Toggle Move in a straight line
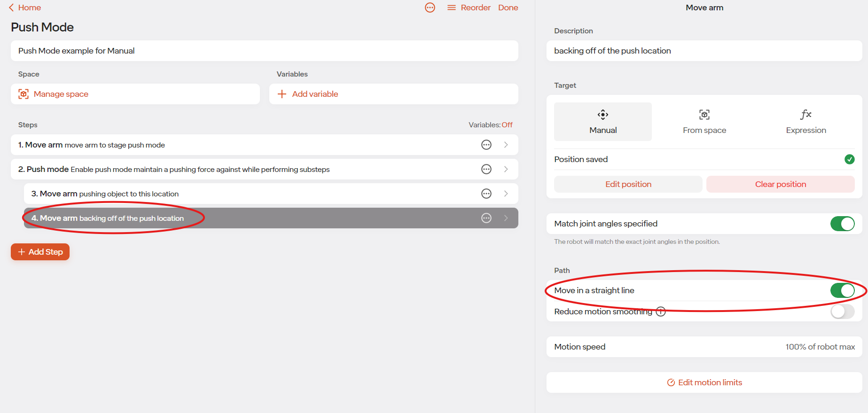 842,290
